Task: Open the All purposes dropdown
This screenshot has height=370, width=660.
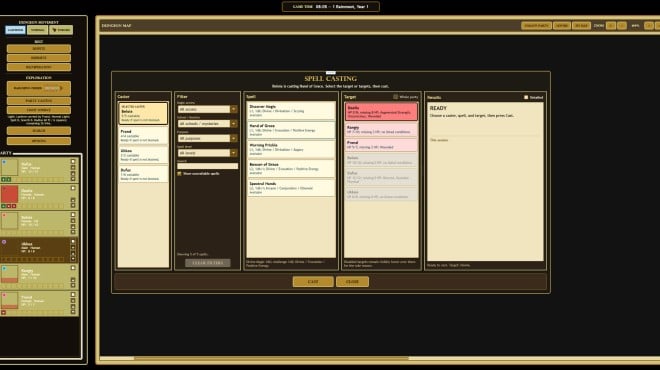Action: tap(208, 138)
